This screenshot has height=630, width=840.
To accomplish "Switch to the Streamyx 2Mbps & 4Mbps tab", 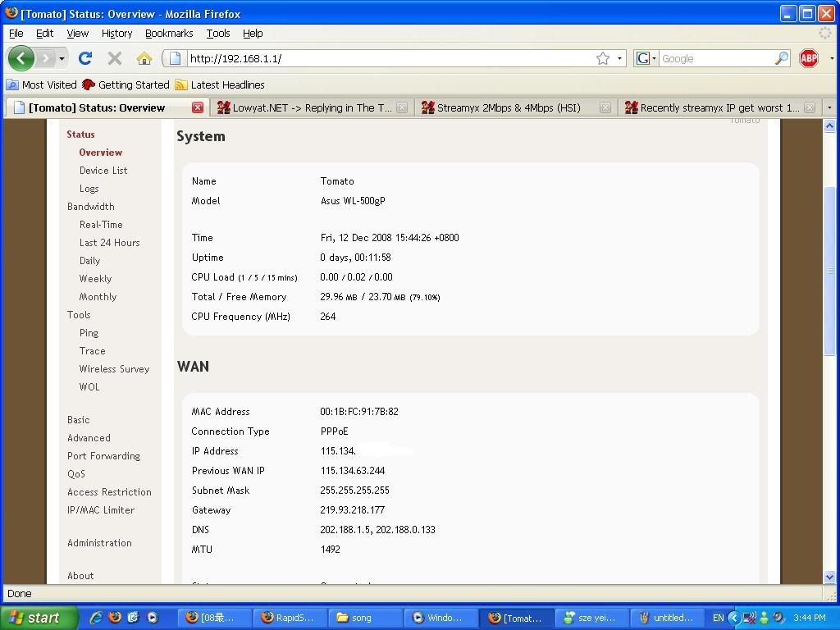I will (509, 107).
